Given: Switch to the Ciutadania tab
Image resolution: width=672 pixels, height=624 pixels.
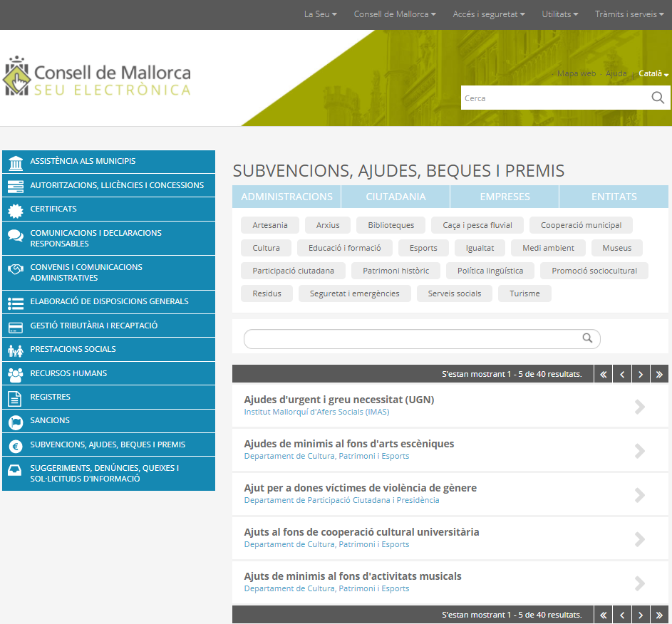Looking at the screenshot, I should pos(396,197).
